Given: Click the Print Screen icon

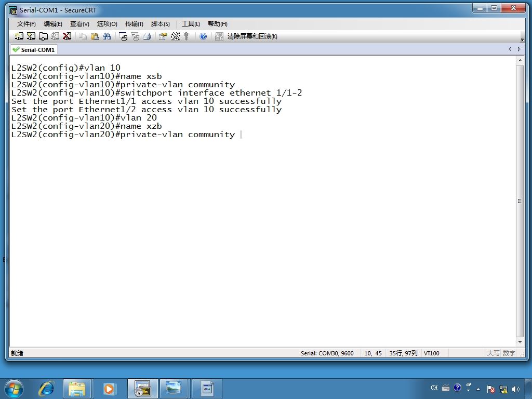Looking at the screenshot, I should click(x=123, y=36).
